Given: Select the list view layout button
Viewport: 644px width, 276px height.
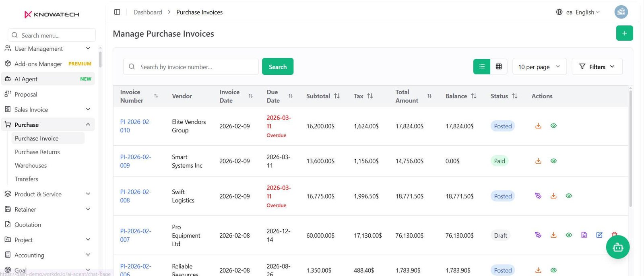Looking at the screenshot, I should click(x=482, y=67).
